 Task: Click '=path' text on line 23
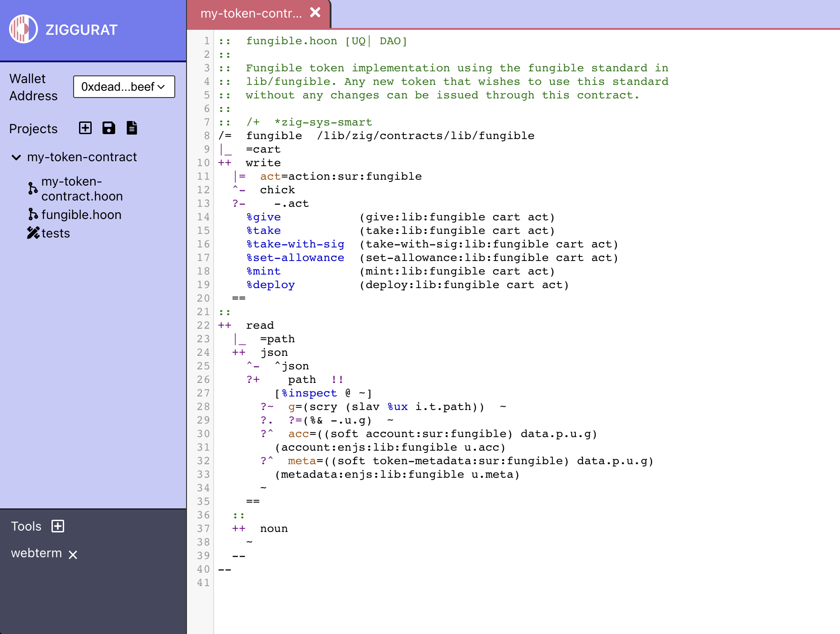(277, 339)
